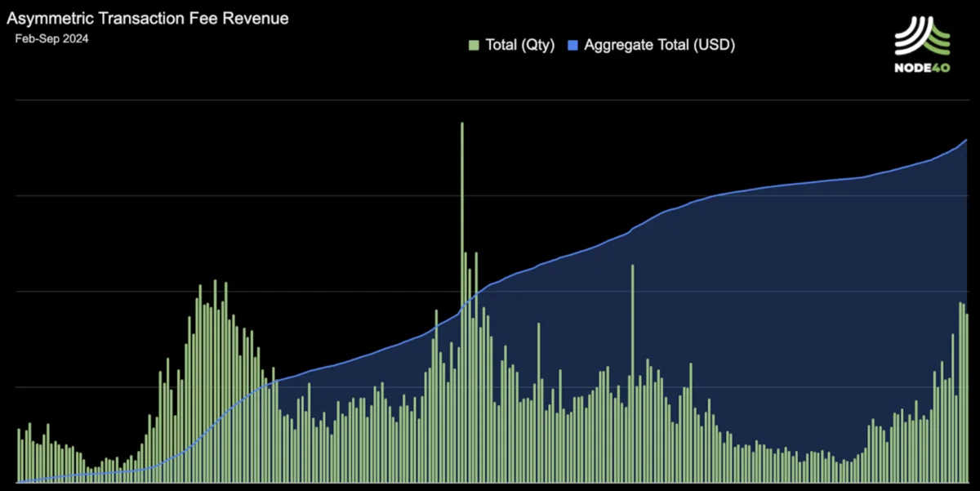Click the first green bar at far left
980x491 pixels.
point(19,454)
